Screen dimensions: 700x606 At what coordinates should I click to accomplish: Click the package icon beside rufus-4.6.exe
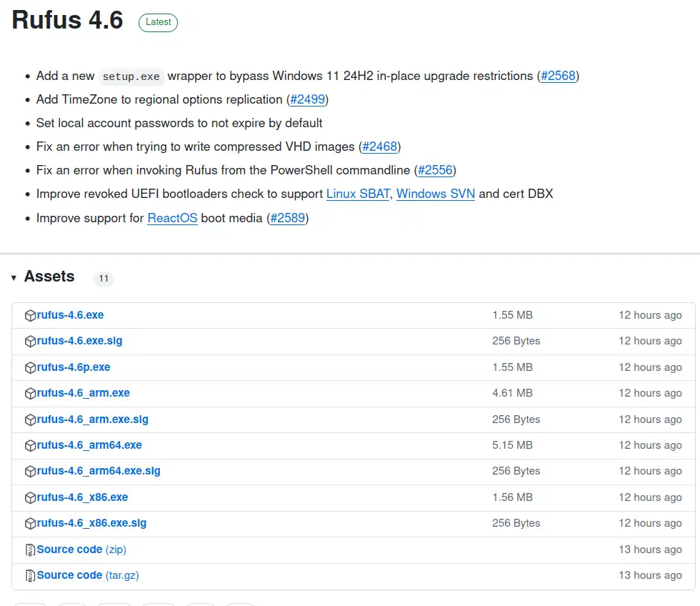(x=30, y=316)
